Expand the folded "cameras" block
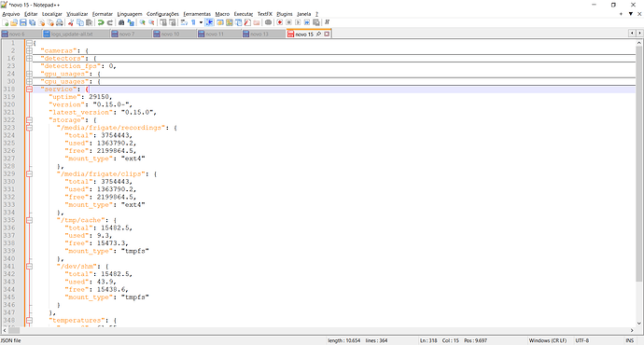This screenshot has height=345, width=644. tap(29, 51)
